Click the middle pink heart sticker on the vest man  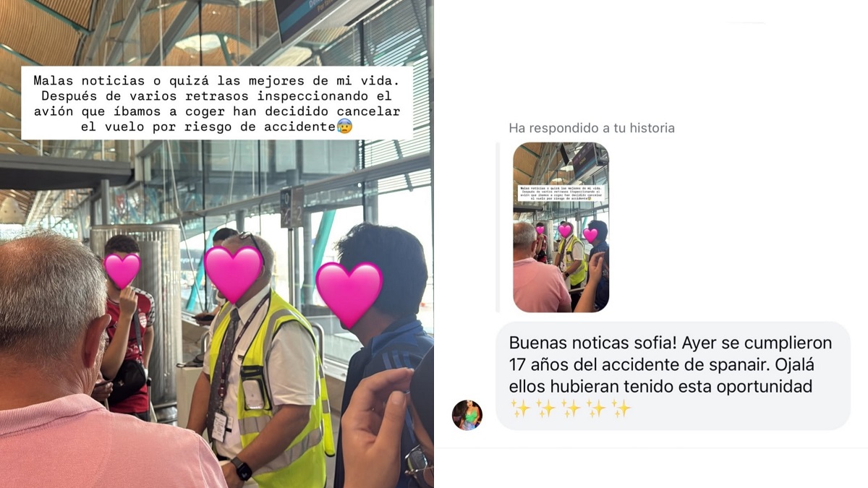pos(233,273)
